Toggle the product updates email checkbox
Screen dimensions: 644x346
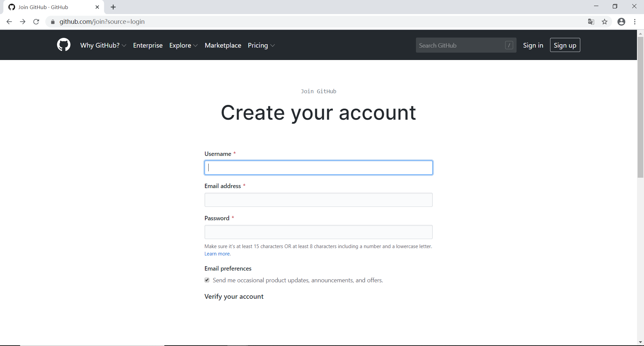(207, 280)
